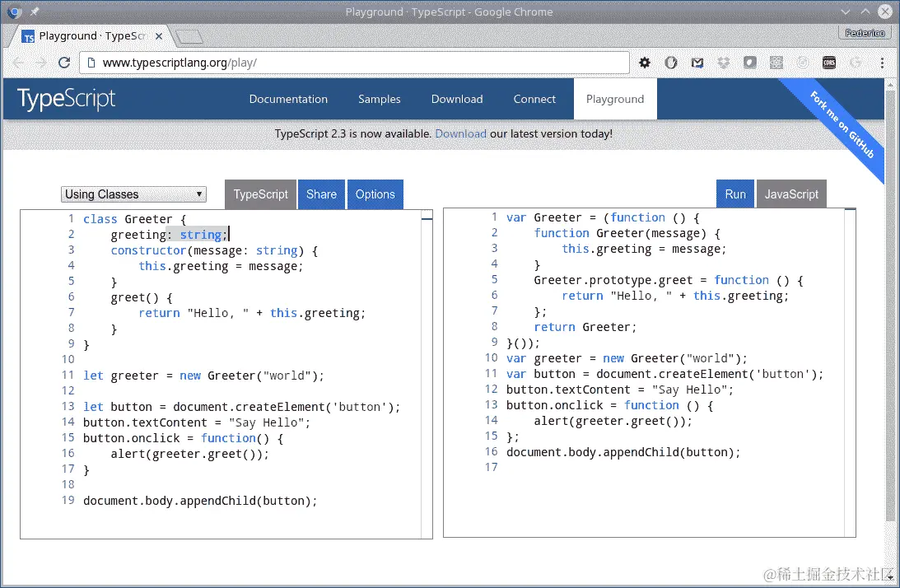Click the Share button

[321, 194]
